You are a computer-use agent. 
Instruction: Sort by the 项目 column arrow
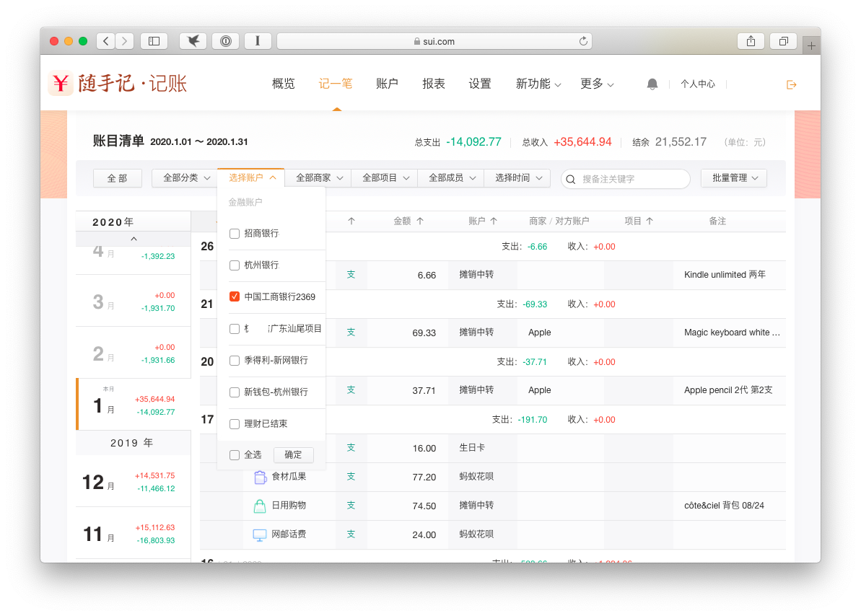coord(650,221)
